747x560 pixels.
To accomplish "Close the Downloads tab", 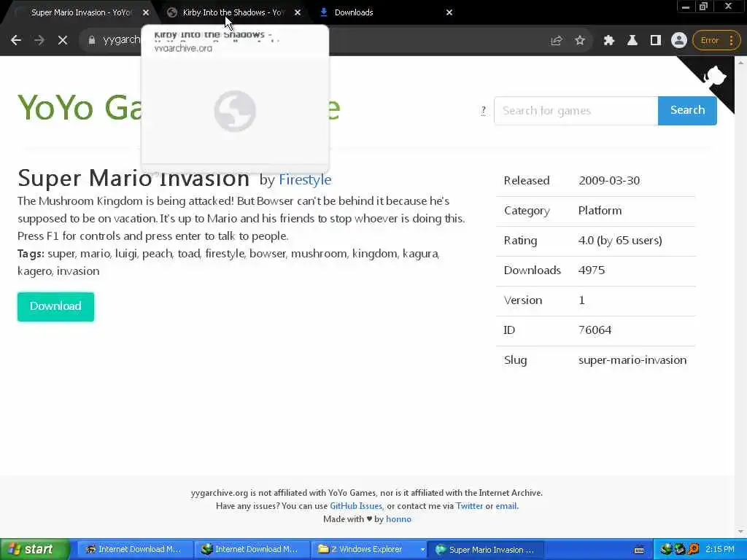I will coord(449,12).
